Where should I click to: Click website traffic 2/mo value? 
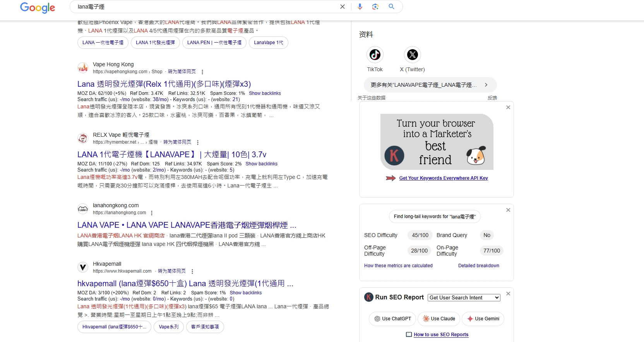tap(159, 170)
